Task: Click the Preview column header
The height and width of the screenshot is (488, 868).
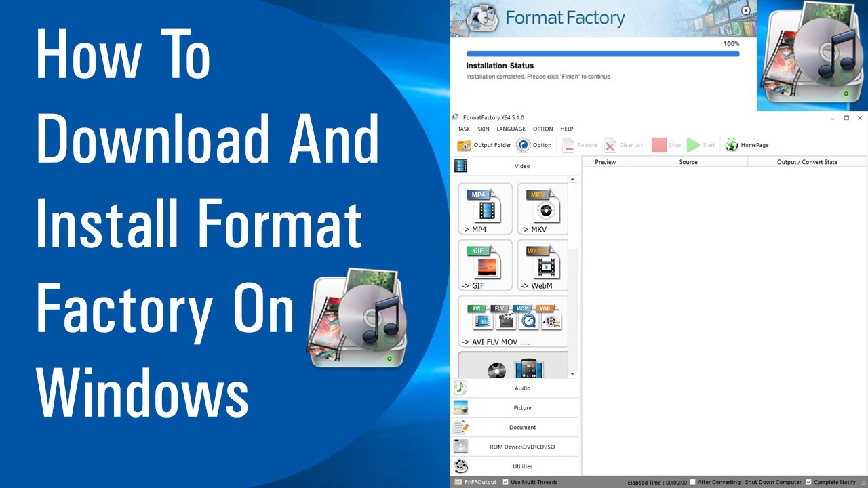Action: pos(606,162)
